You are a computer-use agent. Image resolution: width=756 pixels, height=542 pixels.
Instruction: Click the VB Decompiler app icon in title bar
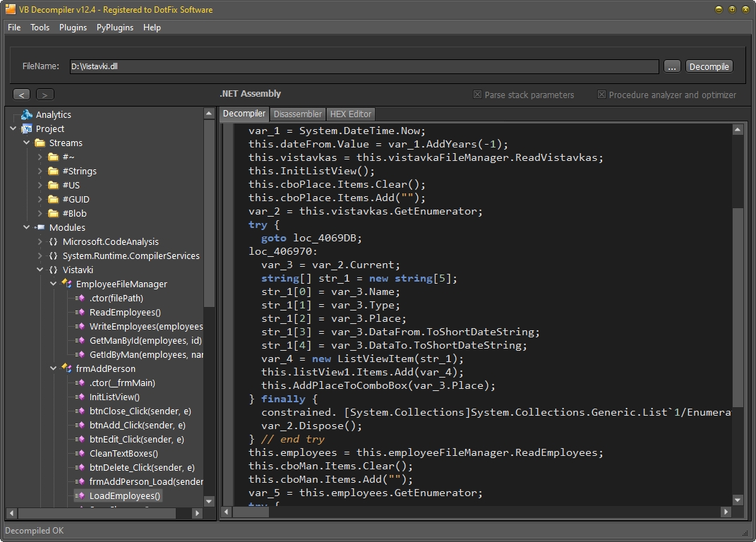click(10, 9)
